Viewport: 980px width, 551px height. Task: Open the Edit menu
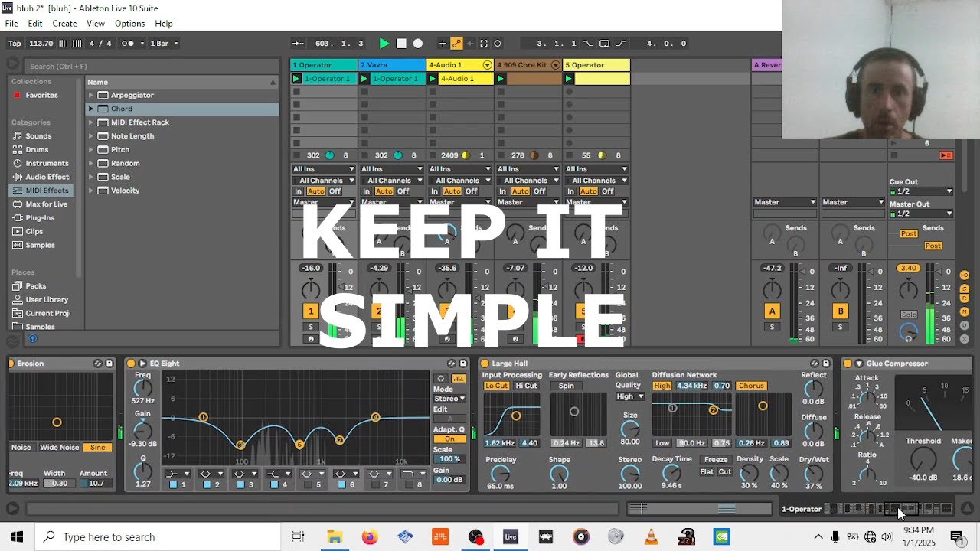click(x=35, y=24)
